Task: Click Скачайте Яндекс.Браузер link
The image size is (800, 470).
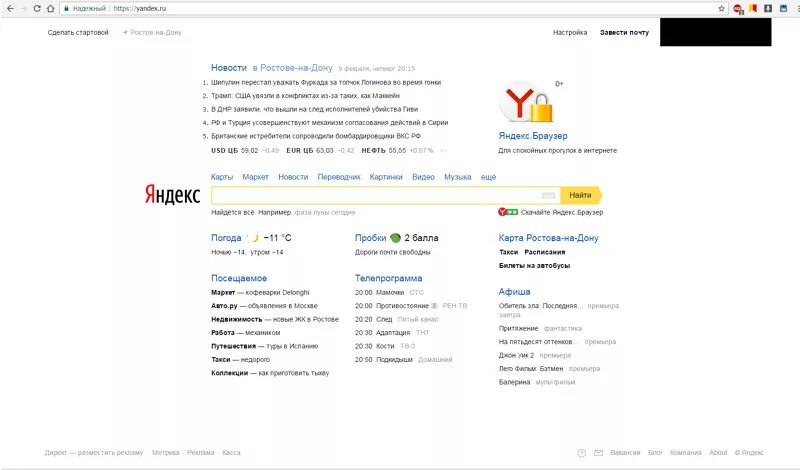Action: click(x=562, y=212)
